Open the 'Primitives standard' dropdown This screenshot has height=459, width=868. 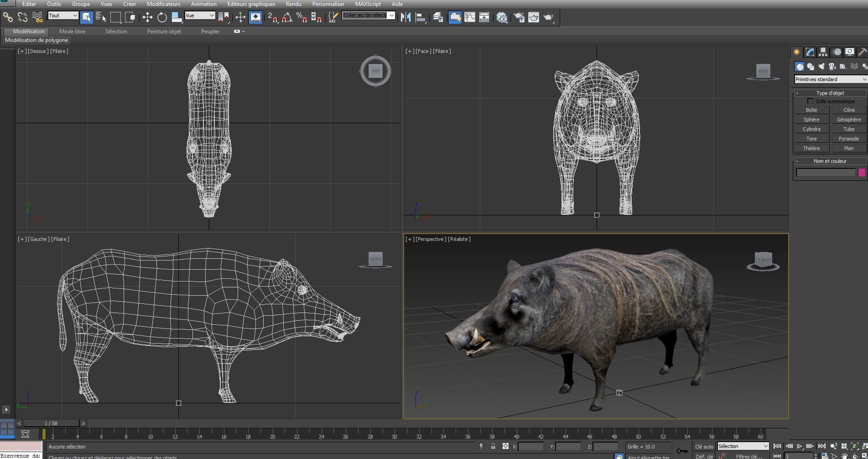point(831,79)
